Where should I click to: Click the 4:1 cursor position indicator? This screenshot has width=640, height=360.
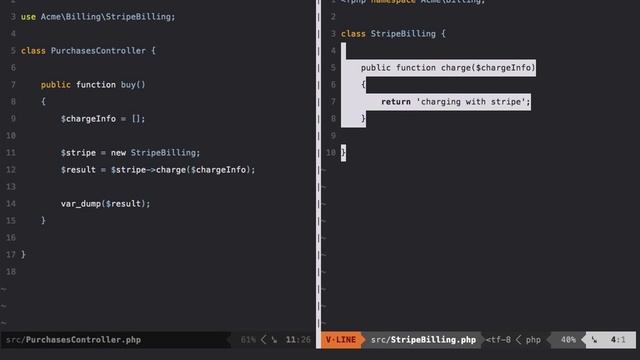(618, 340)
